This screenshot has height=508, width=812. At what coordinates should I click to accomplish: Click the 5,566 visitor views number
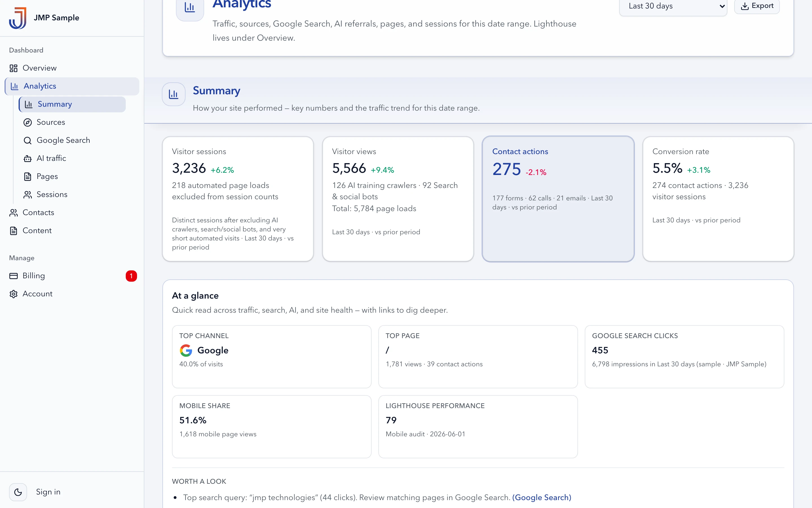349,168
